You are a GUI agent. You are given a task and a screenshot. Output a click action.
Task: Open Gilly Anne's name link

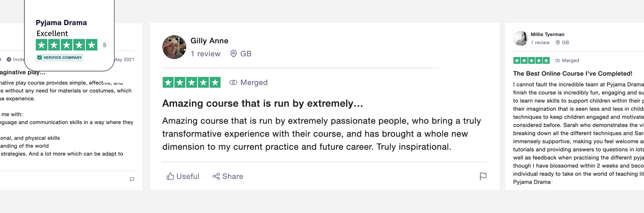210,41
